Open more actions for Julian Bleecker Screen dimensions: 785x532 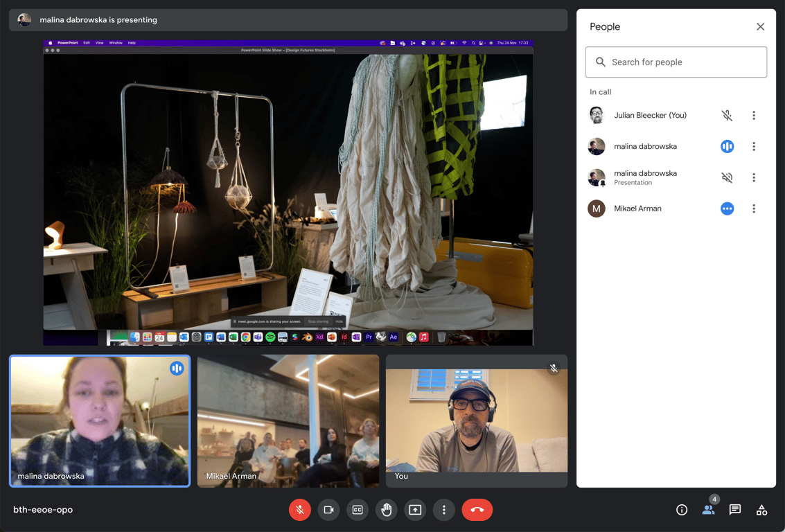[753, 115]
